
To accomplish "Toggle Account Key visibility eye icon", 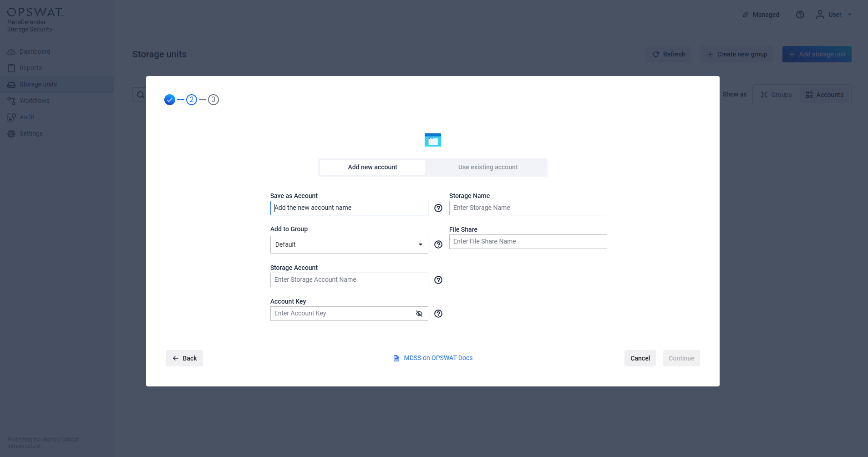I will pyautogui.click(x=419, y=314).
